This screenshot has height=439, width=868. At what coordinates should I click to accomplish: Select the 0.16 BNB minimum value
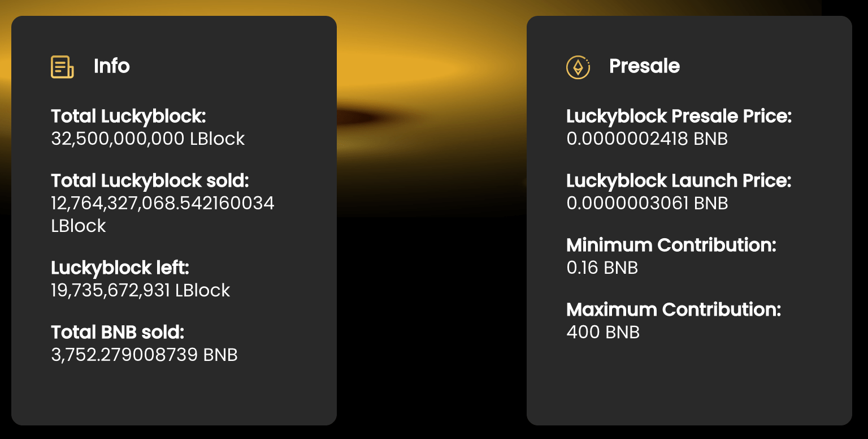point(602,268)
